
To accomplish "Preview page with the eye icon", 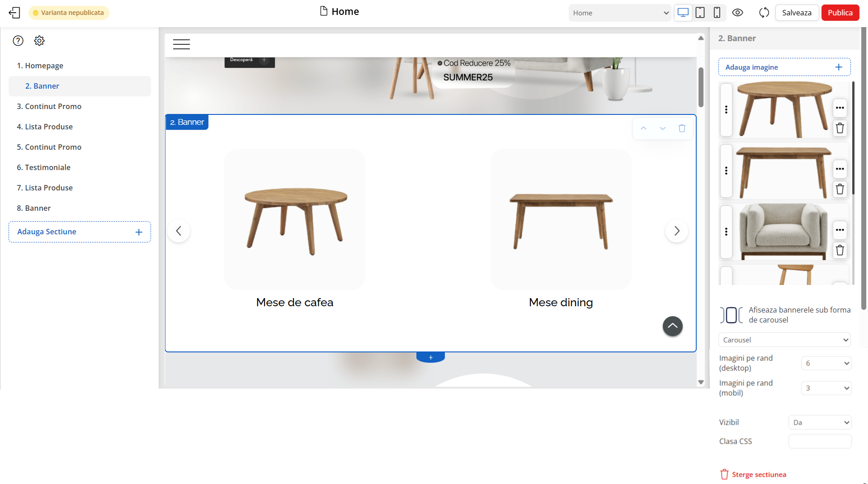I will pos(737,13).
